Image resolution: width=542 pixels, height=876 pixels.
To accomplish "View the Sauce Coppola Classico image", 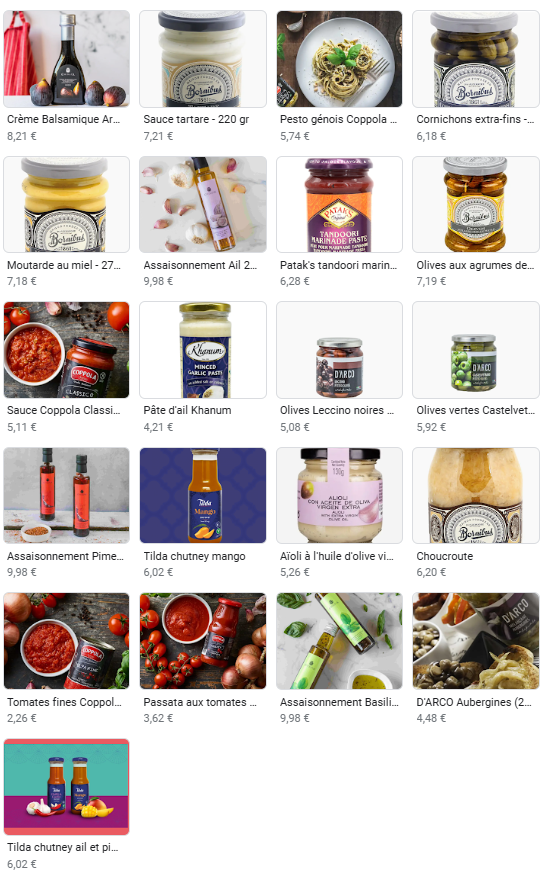I will [x=66, y=350].
